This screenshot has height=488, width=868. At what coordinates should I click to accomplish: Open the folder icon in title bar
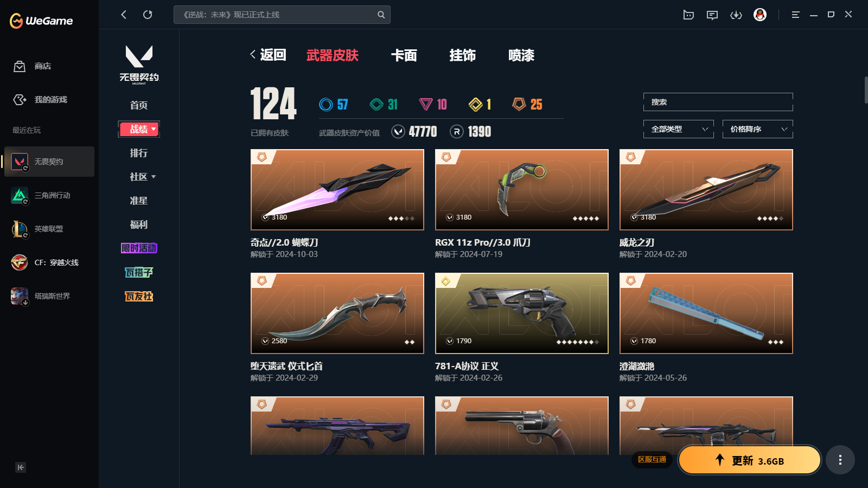tap(688, 15)
